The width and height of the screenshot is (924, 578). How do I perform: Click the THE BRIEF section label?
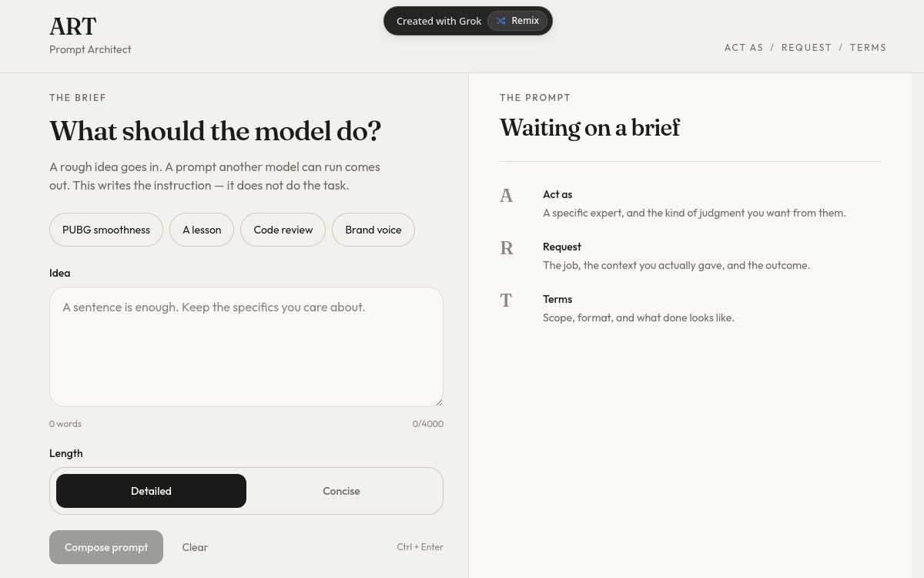tap(78, 98)
